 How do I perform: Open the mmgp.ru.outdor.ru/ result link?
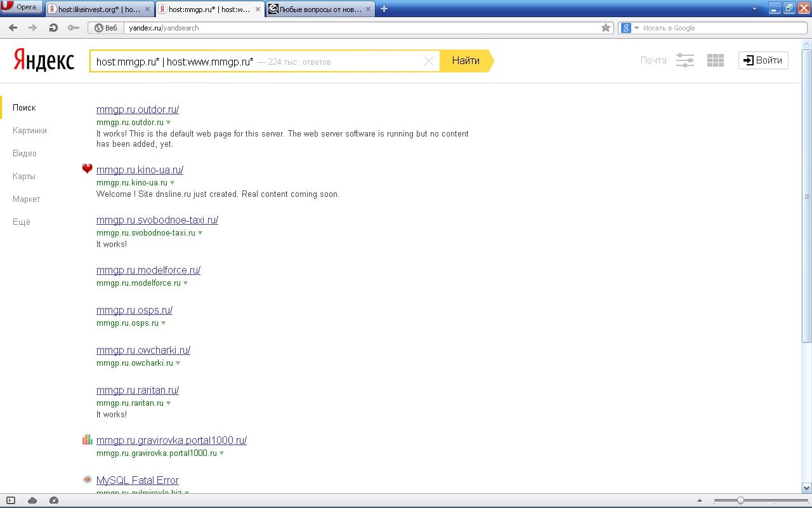pos(138,109)
